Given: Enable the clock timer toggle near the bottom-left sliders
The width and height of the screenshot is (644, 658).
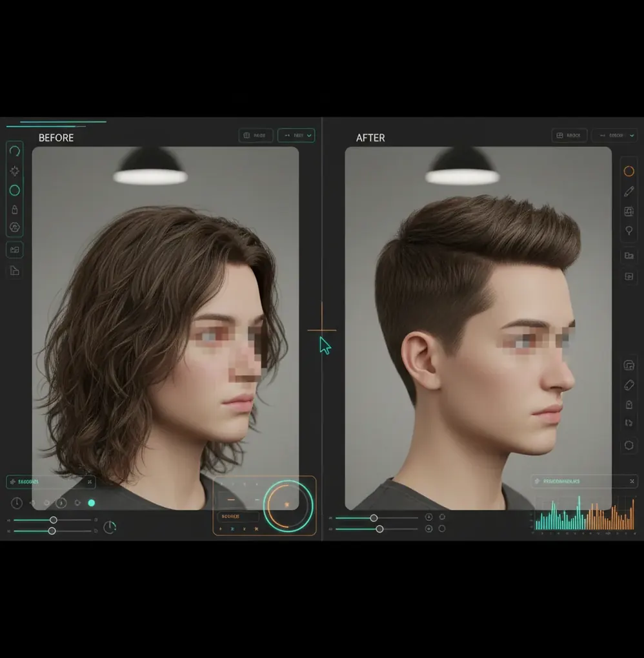Looking at the screenshot, I should point(109,527).
